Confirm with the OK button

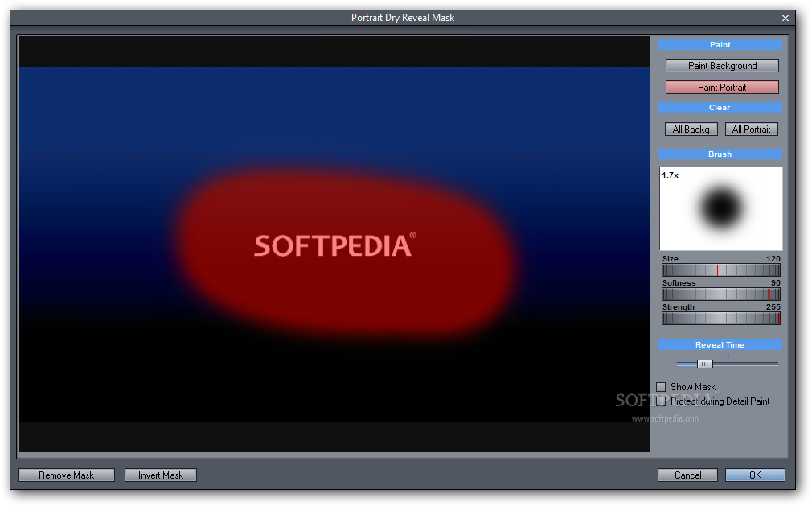coord(755,475)
